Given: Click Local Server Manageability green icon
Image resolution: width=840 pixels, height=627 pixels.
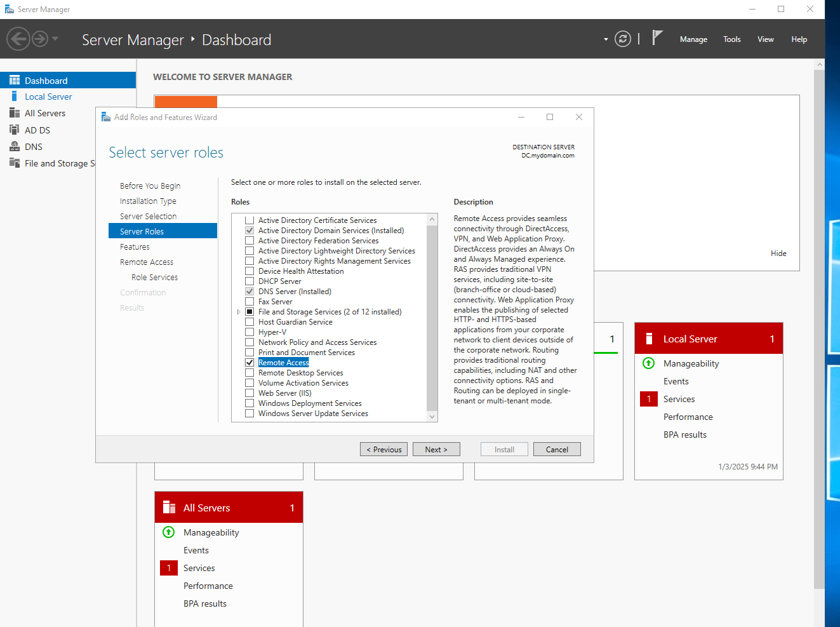Looking at the screenshot, I should [x=648, y=363].
